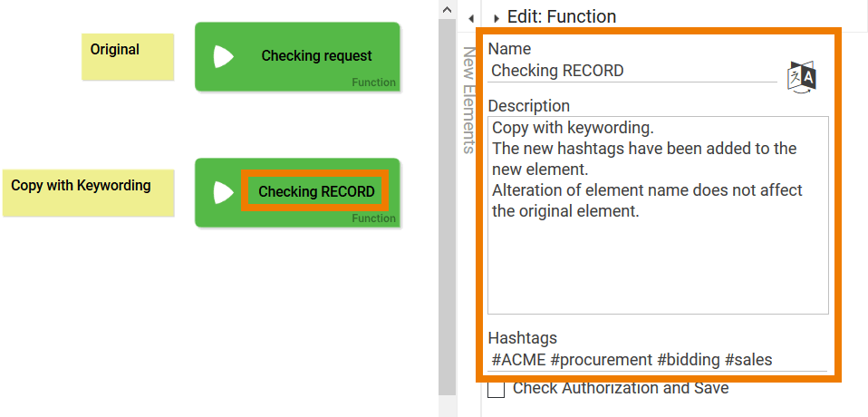This screenshot has height=417, width=868.
Task: Click the play icon on Checking RECORD
Action: (223, 192)
